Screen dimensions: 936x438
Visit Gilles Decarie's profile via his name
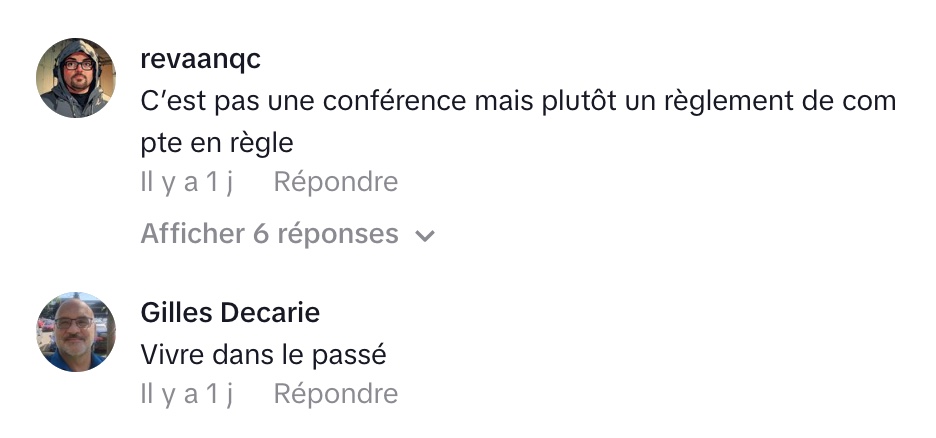230,313
